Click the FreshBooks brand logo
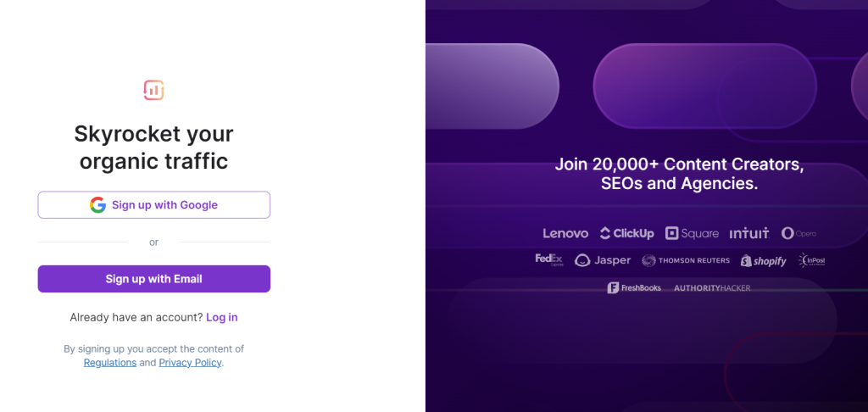868x412 pixels. (x=634, y=288)
